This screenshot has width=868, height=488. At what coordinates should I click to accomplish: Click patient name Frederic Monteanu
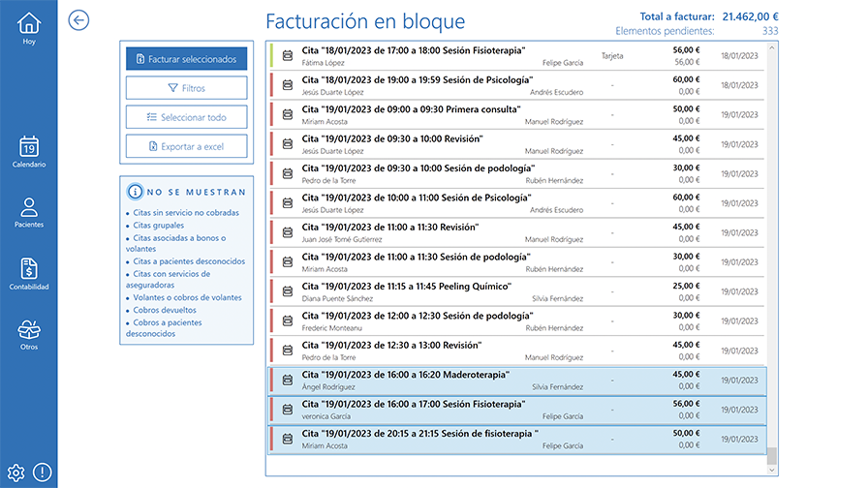pos(331,328)
